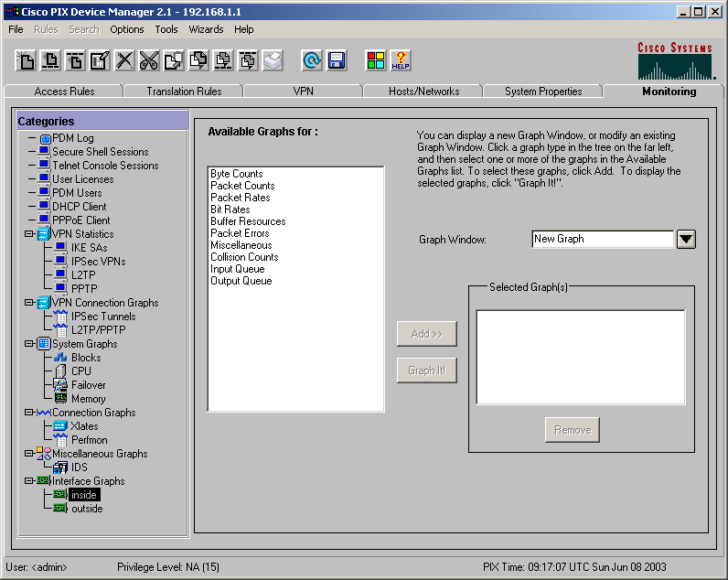Click the Remove button
Viewport: 728px width, 580px height.
(x=572, y=430)
